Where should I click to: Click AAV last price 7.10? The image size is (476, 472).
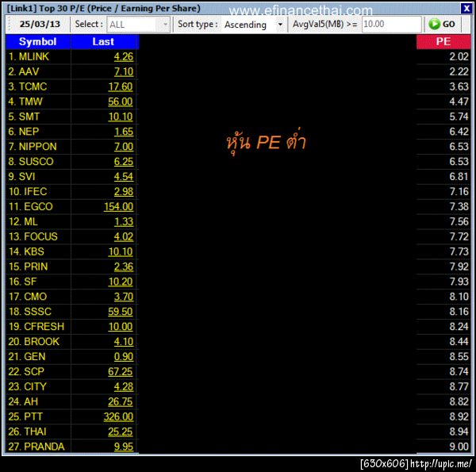click(124, 71)
